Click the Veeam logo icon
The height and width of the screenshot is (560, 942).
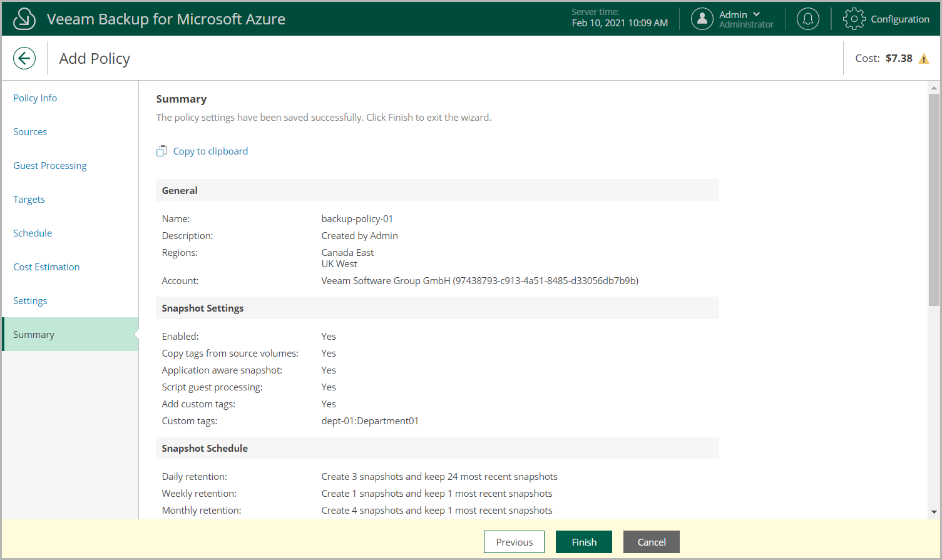24,19
